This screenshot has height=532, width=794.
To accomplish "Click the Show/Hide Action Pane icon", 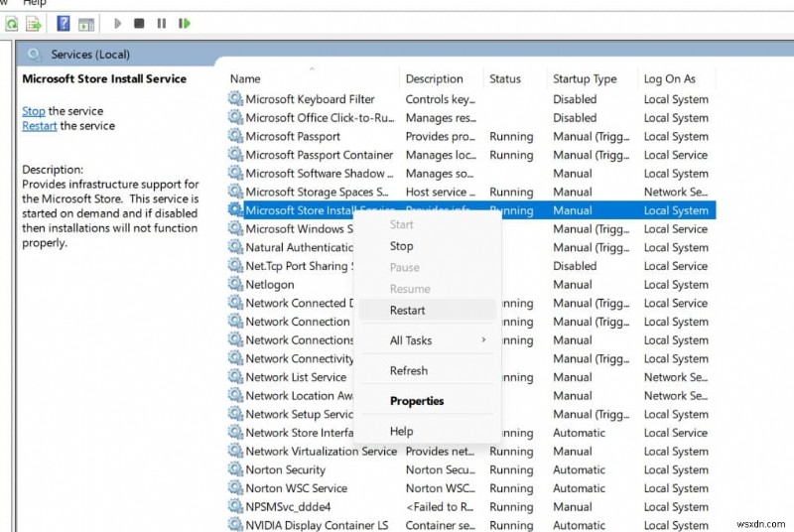I will tap(86, 24).
